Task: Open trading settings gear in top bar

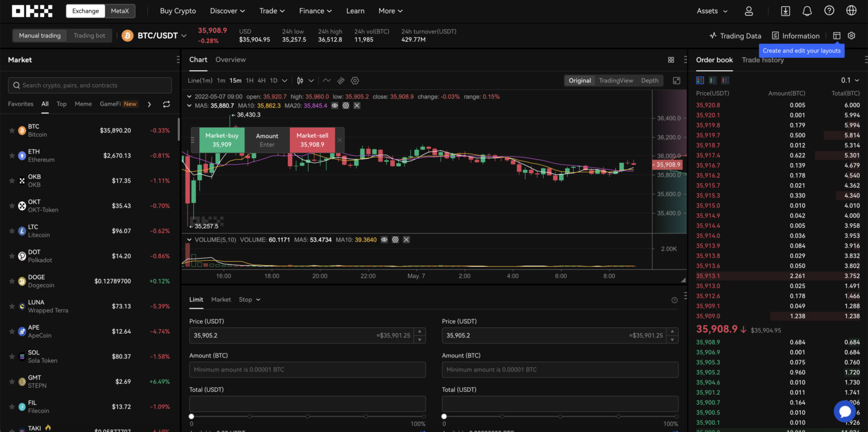Action: point(852,36)
